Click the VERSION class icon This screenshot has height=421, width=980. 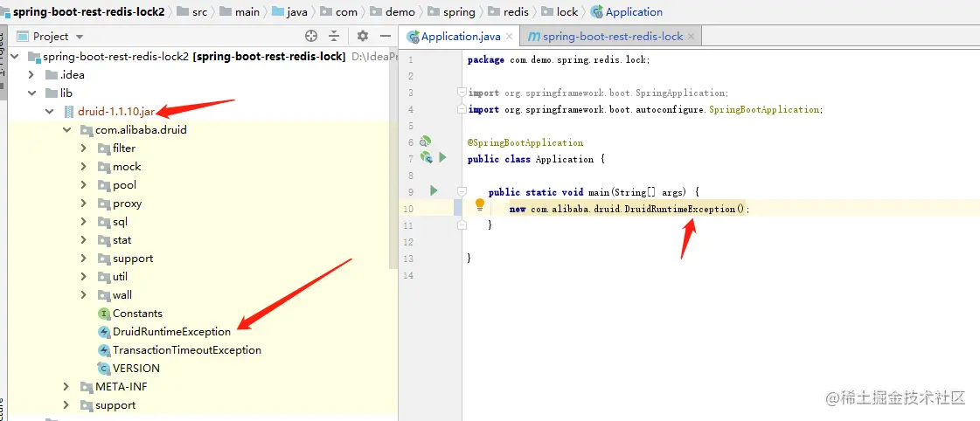point(104,368)
